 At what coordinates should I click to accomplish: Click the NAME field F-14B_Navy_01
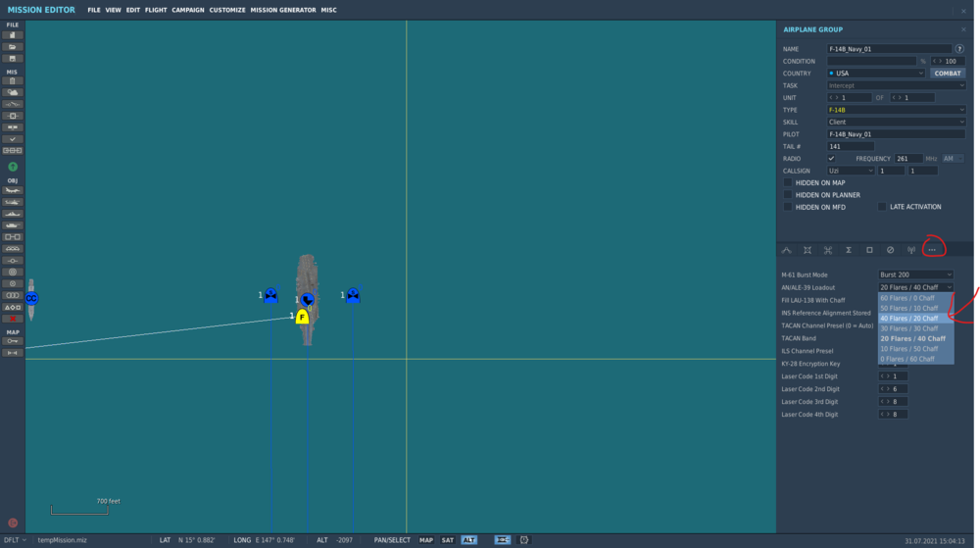(889, 49)
